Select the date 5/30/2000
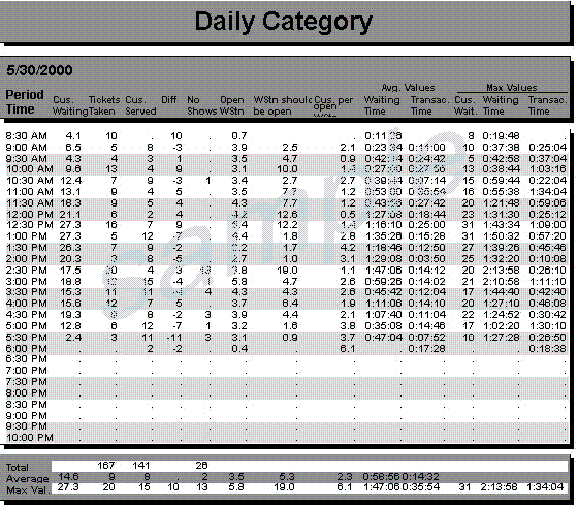The image size is (576, 506). [39, 70]
